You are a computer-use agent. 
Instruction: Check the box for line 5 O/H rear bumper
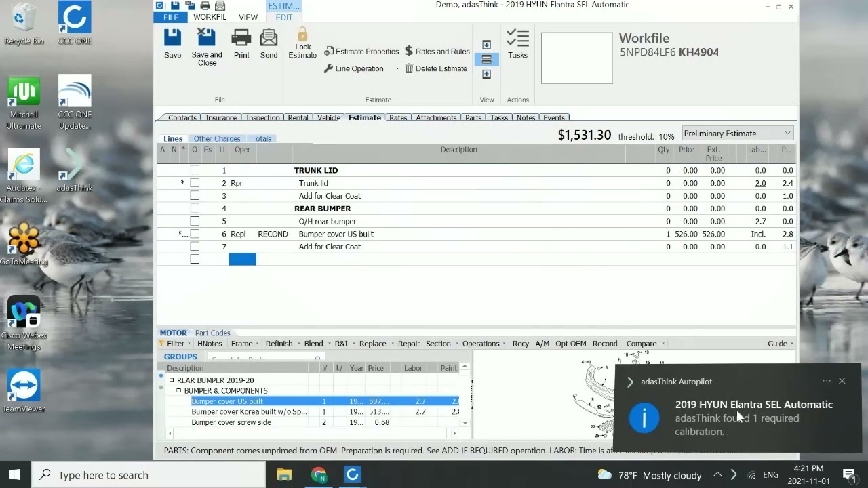pyautogui.click(x=195, y=221)
